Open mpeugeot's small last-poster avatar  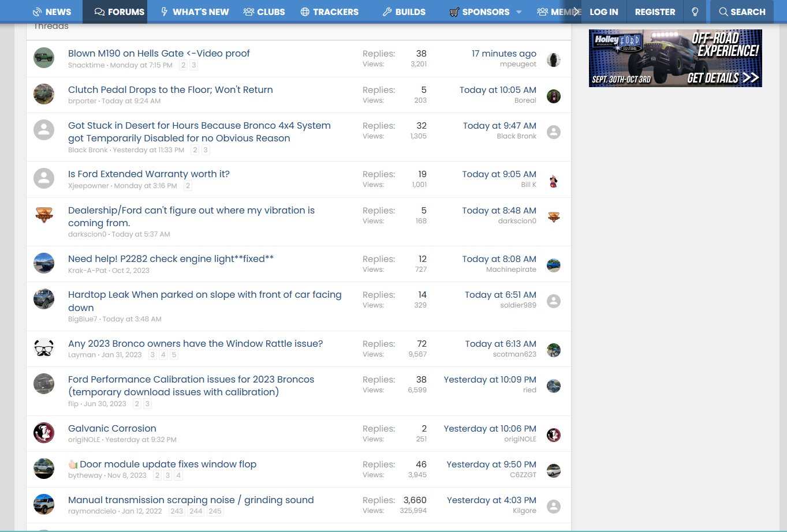pyautogui.click(x=554, y=60)
